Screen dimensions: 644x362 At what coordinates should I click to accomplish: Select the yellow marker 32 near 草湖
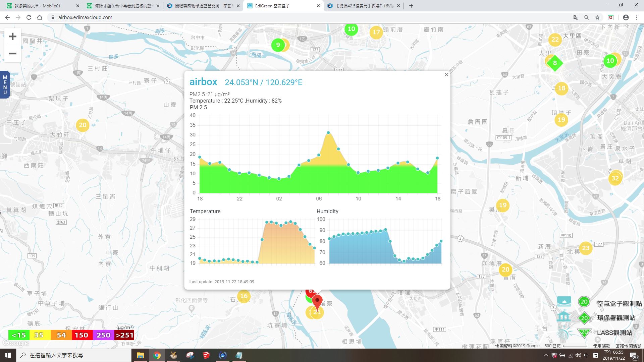(615, 178)
